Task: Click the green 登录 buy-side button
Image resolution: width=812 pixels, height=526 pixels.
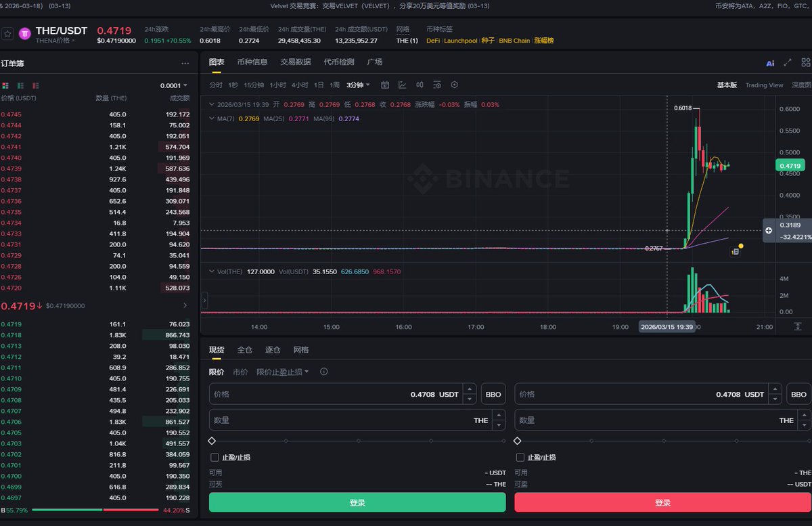Action: tap(357, 502)
